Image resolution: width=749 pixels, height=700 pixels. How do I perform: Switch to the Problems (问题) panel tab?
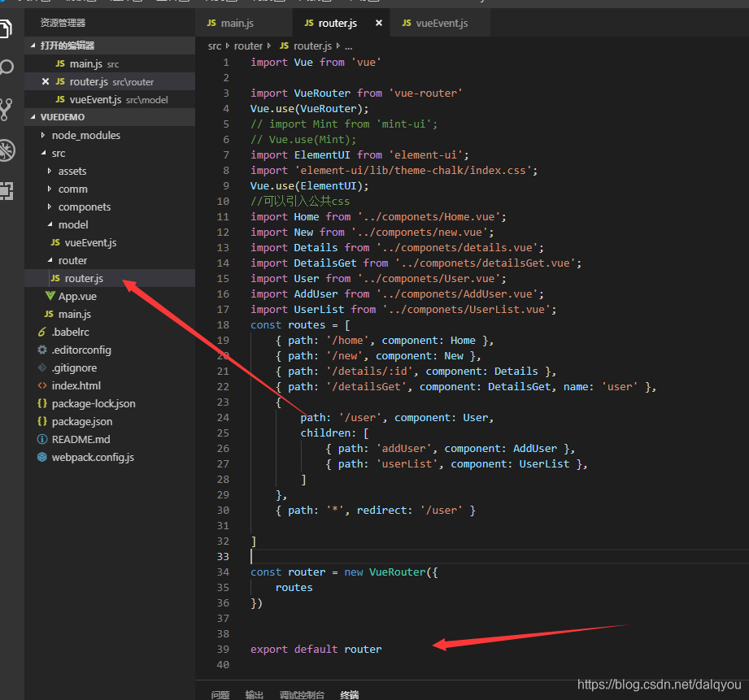(x=220, y=695)
